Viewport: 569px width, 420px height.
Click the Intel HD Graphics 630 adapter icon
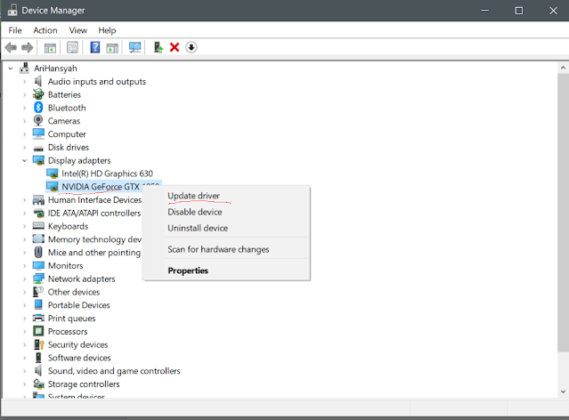pyautogui.click(x=52, y=174)
